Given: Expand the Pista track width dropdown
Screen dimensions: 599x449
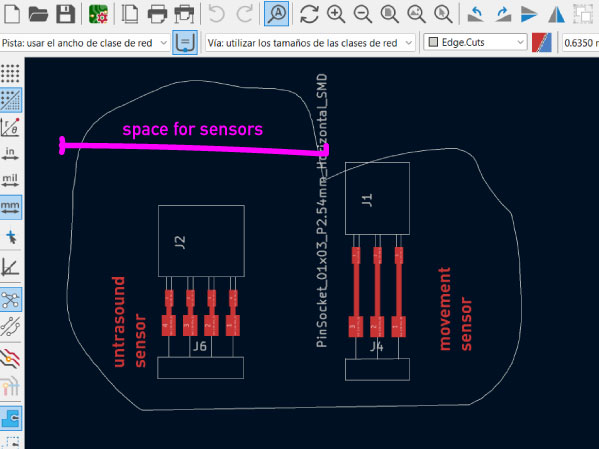Looking at the screenshot, I should (85, 42).
